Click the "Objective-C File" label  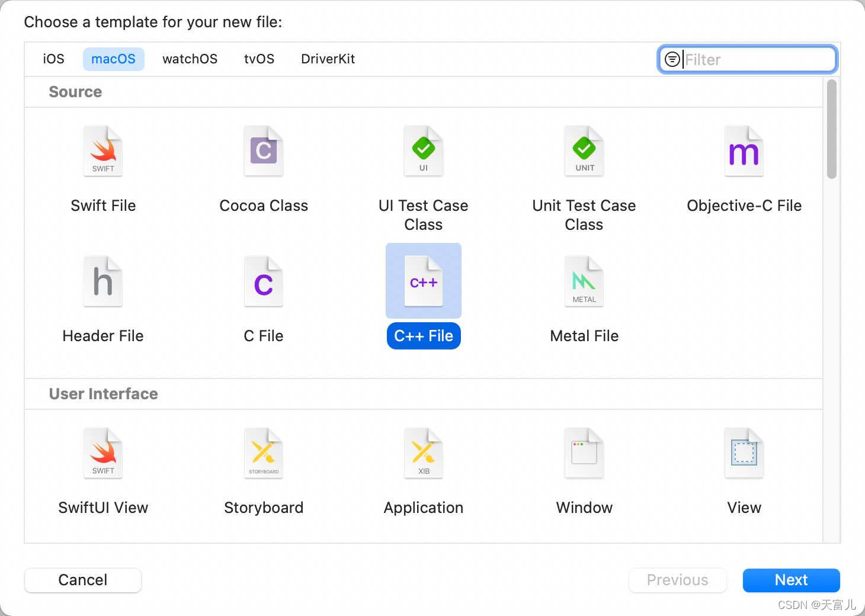click(744, 206)
